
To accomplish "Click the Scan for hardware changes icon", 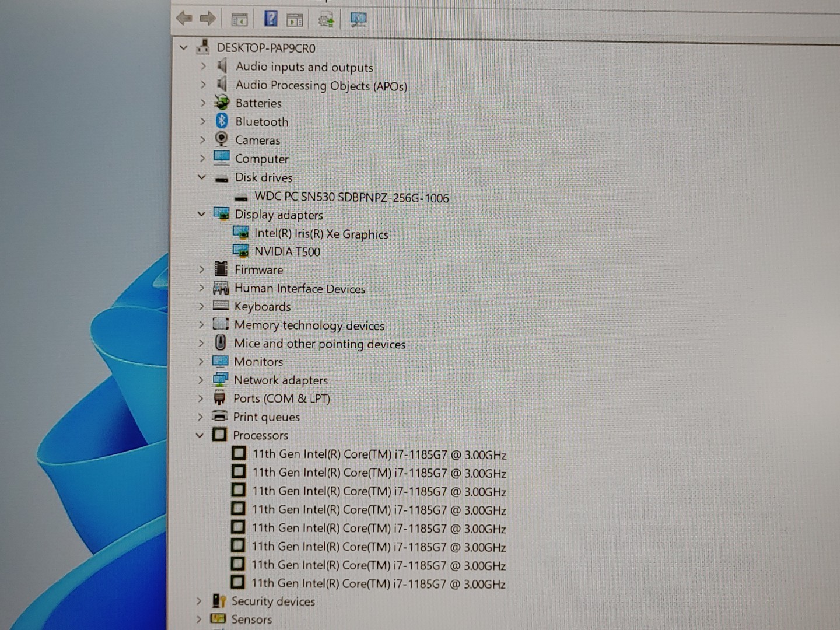I will tap(326, 19).
